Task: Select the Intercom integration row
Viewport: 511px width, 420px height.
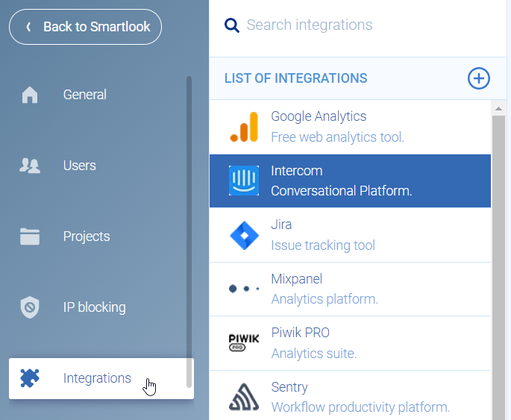Action: click(350, 181)
